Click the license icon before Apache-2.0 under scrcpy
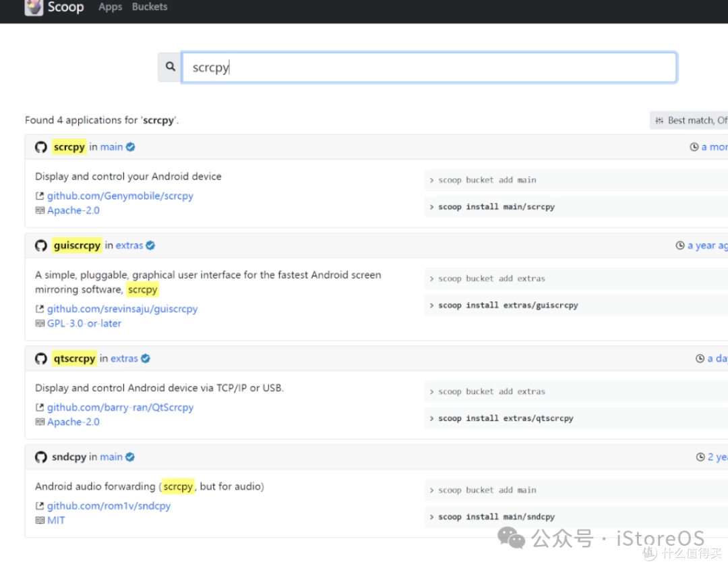Screen dimensions: 728x568 point(40,210)
